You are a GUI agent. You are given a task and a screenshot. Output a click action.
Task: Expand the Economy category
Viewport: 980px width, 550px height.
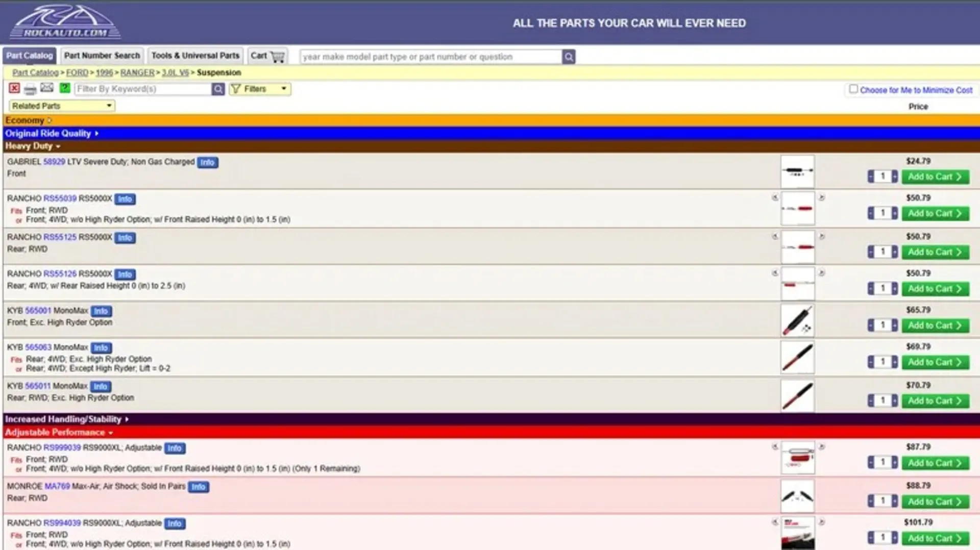click(29, 120)
